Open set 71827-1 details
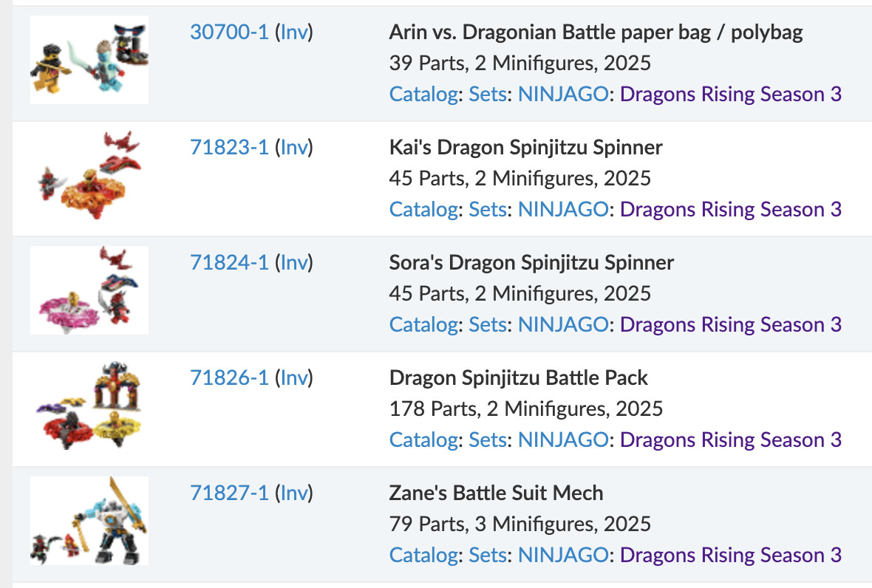The height and width of the screenshot is (588, 872). coord(229,493)
